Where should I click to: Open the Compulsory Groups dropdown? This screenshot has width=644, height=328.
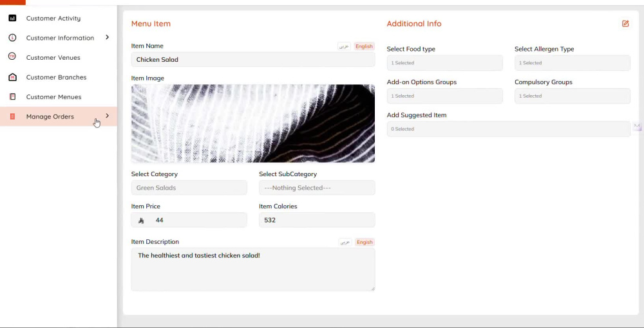click(572, 96)
